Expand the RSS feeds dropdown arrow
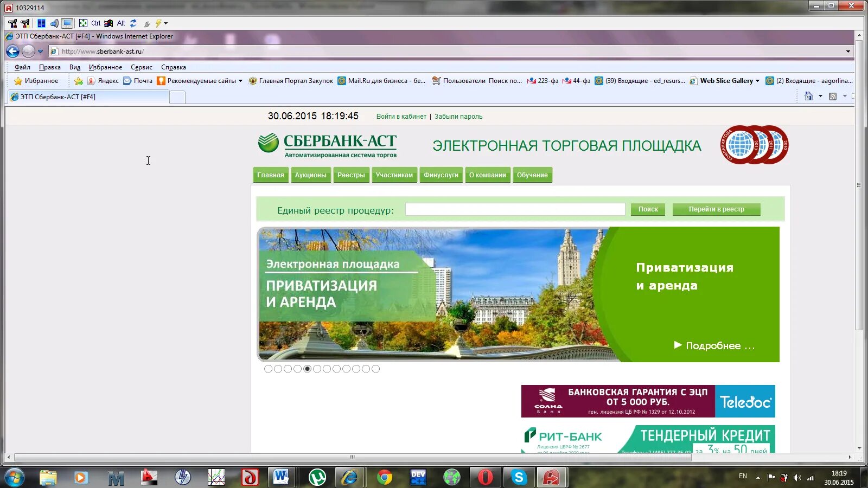Screen dimensions: 868x488 pos(845,96)
